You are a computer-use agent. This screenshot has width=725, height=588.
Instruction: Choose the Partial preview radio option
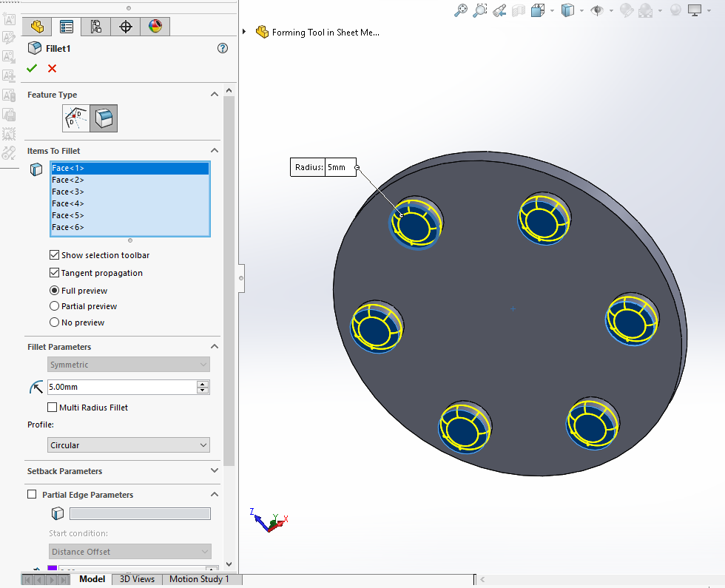coord(54,306)
